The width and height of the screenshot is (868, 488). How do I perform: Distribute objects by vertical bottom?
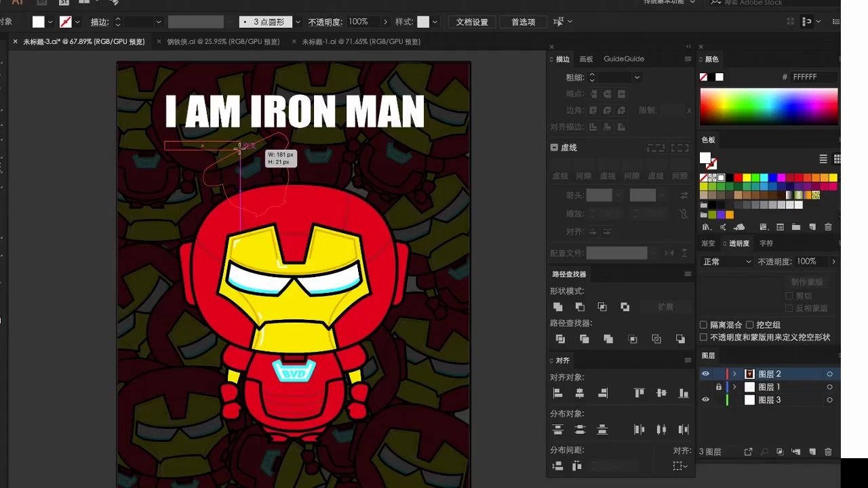pyautogui.click(x=602, y=429)
